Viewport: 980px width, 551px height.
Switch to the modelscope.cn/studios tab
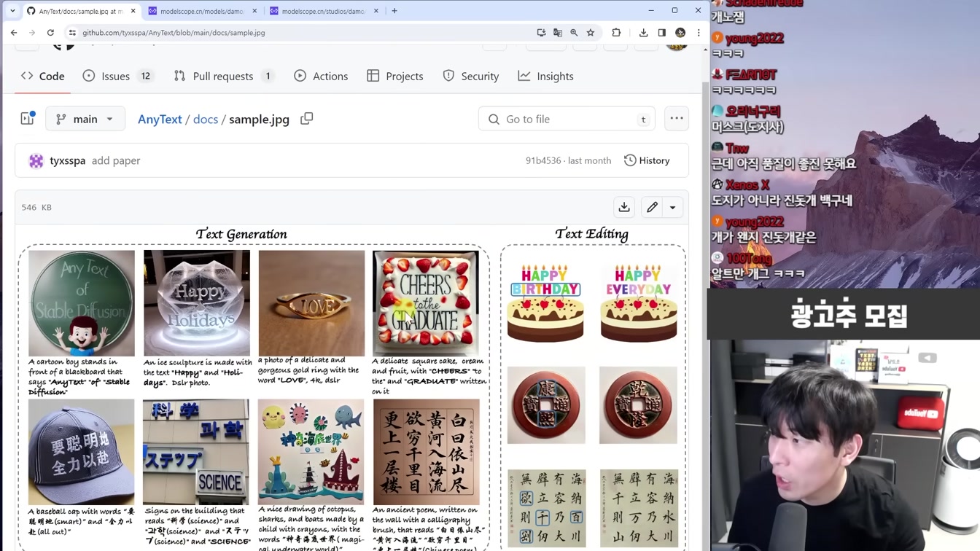324,11
